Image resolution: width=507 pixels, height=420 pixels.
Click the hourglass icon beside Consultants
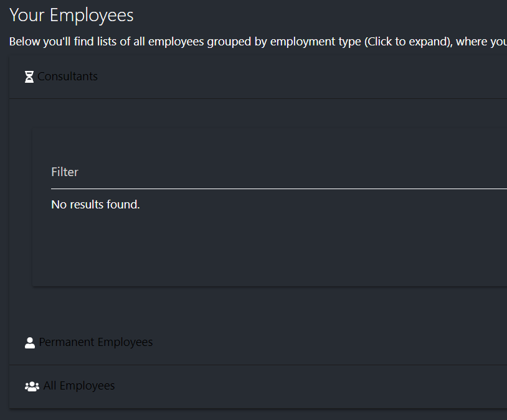click(29, 76)
